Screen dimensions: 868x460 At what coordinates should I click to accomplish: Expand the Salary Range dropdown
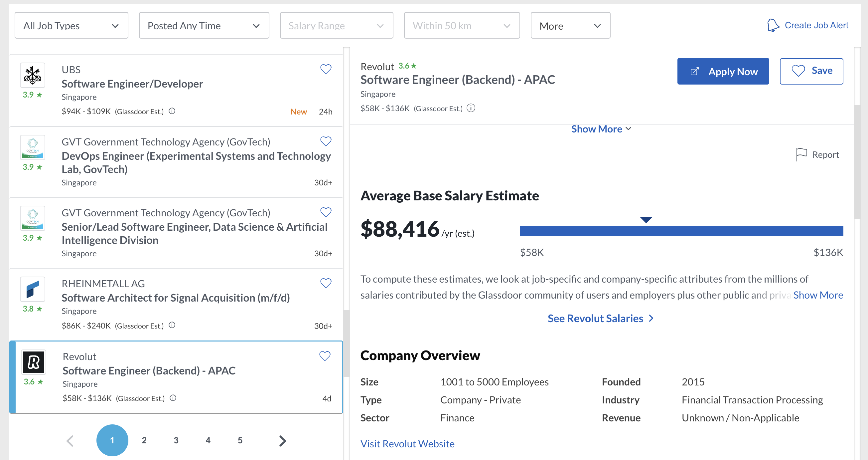(336, 25)
